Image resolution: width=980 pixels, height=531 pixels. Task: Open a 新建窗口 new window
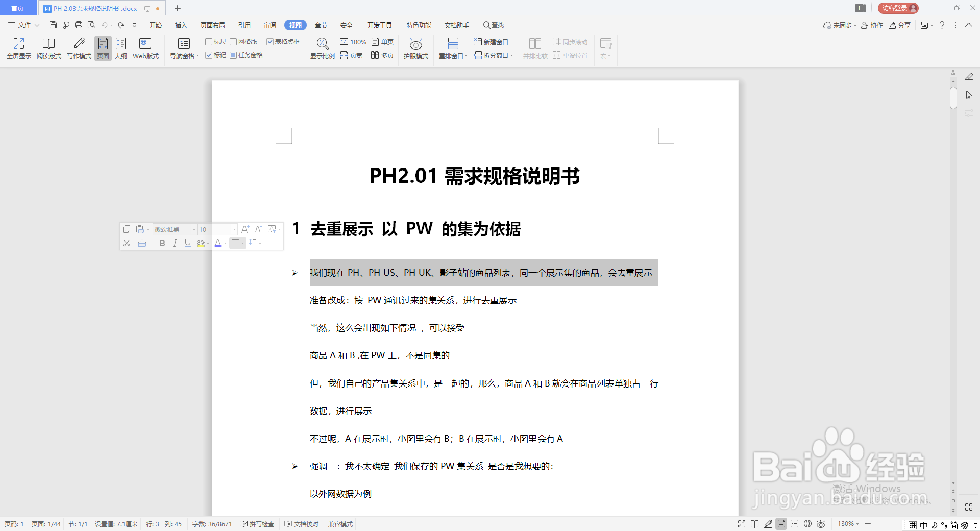[491, 42]
